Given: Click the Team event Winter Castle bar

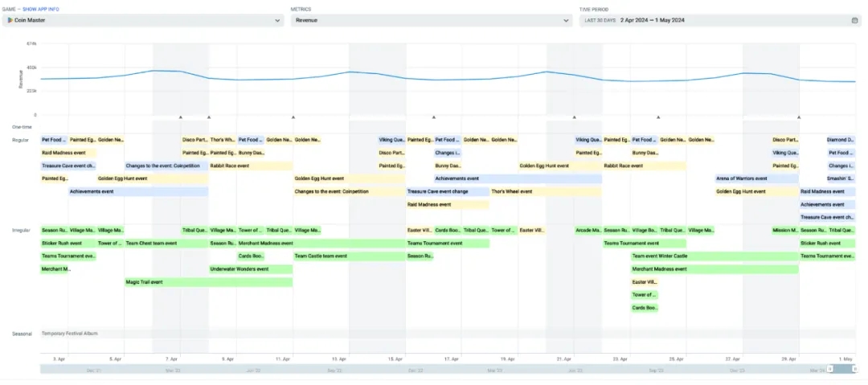Looking at the screenshot, I should click(714, 256).
